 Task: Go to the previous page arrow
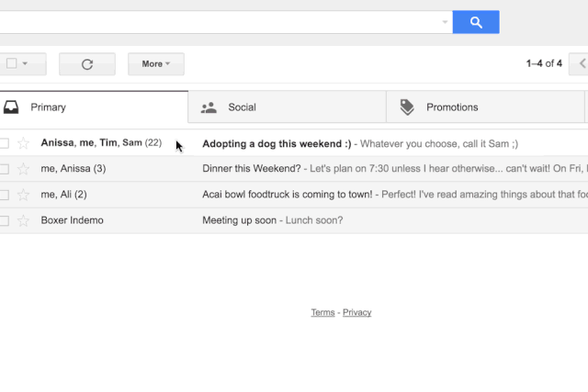click(x=580, y=63)
